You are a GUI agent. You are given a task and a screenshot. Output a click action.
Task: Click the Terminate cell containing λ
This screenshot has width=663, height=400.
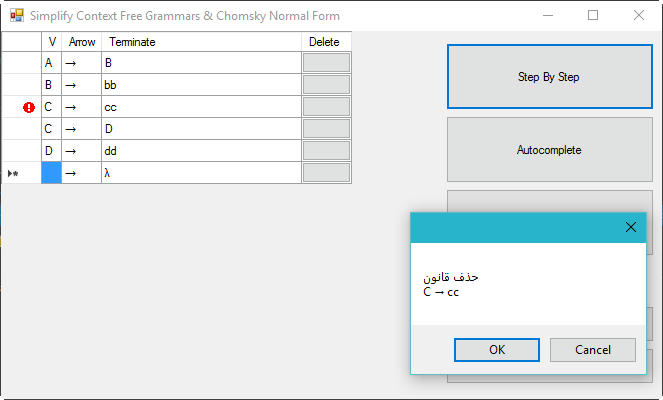coord(201,173)
